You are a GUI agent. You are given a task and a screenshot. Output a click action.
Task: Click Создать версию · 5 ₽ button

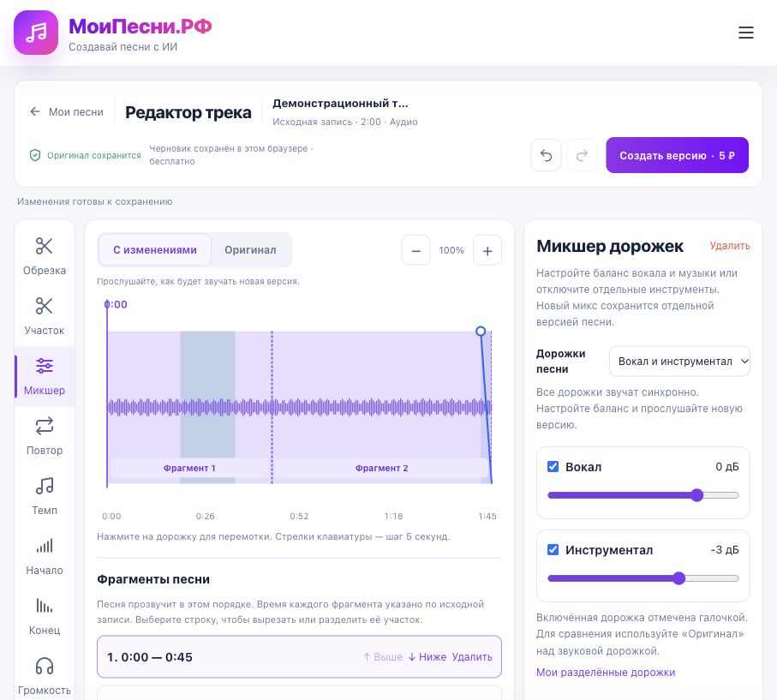coord(677,155)
